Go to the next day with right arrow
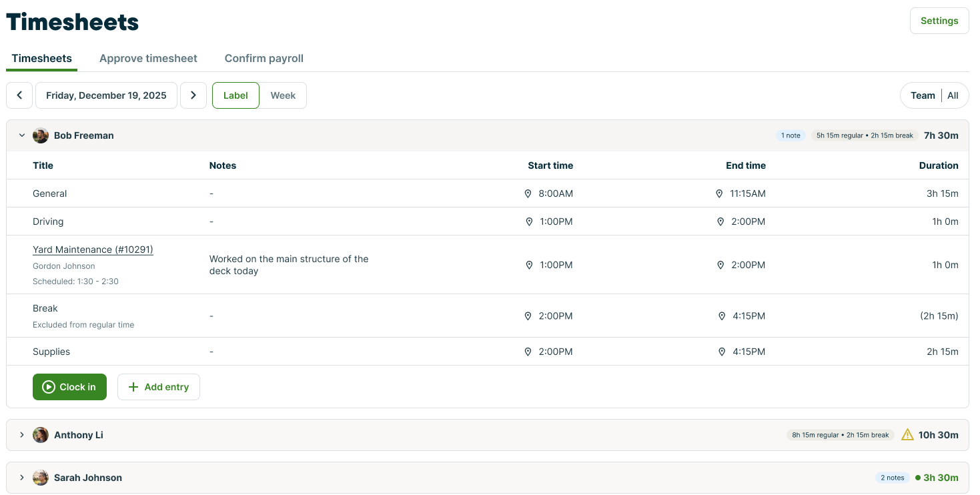The image size is (980, 495). click(x=193, y=95)
